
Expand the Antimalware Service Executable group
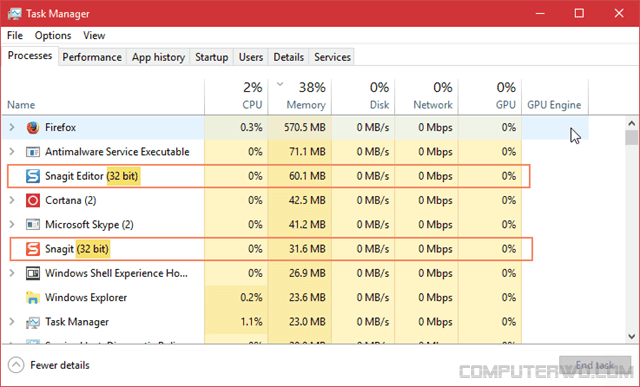click(12, 152)
